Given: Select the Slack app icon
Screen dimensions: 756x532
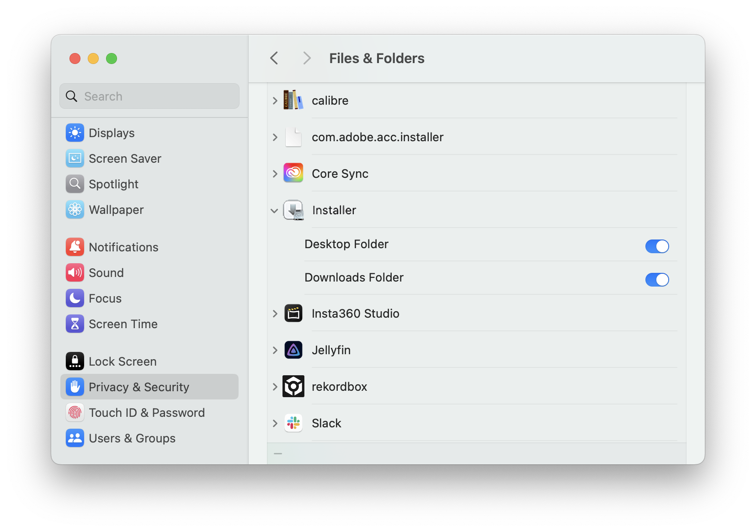Looking at the screenshot, I should point(293,423).
